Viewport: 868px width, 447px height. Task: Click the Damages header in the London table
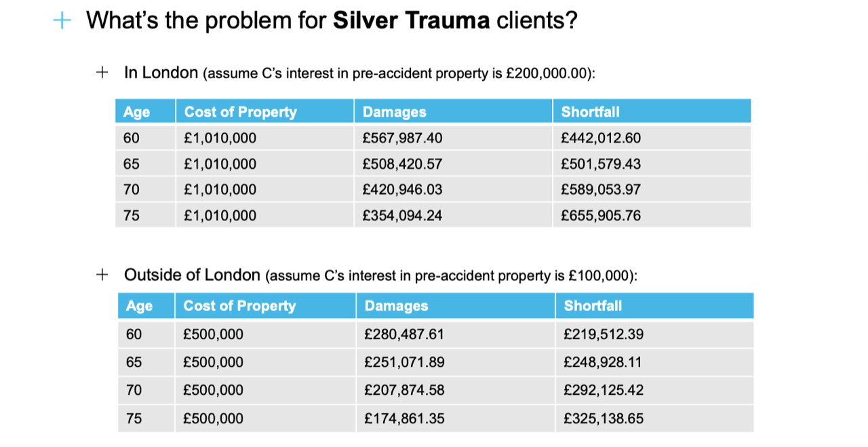tap(395, 112)
